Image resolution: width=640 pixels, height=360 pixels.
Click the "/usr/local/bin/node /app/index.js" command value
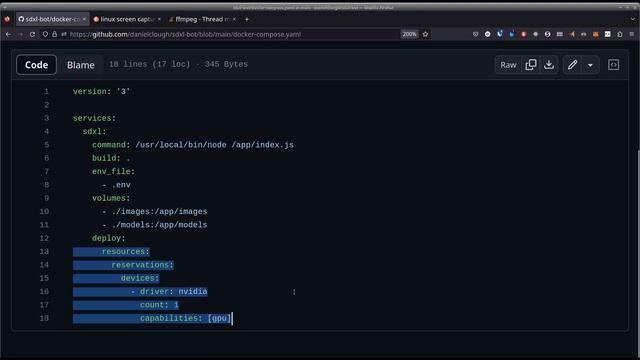[214, 145]
